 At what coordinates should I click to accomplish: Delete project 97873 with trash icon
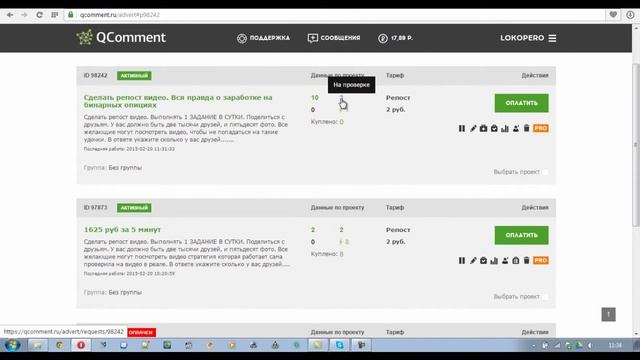527,260
